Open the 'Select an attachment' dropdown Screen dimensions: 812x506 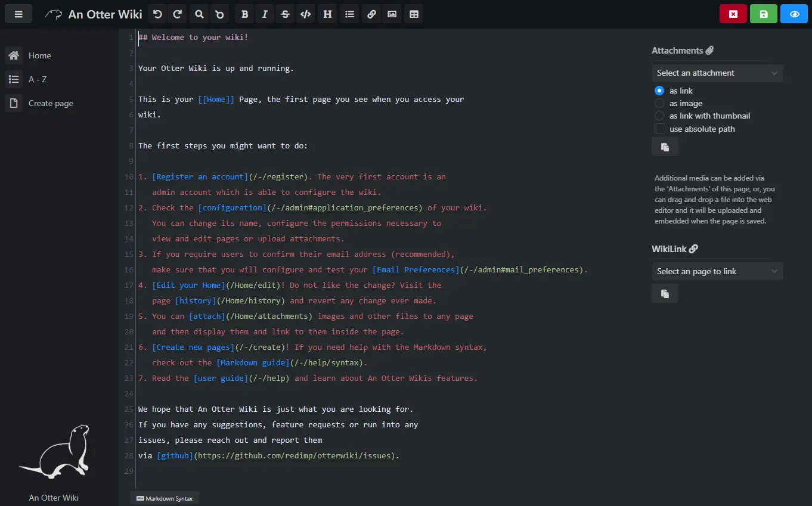click(717, 73)
